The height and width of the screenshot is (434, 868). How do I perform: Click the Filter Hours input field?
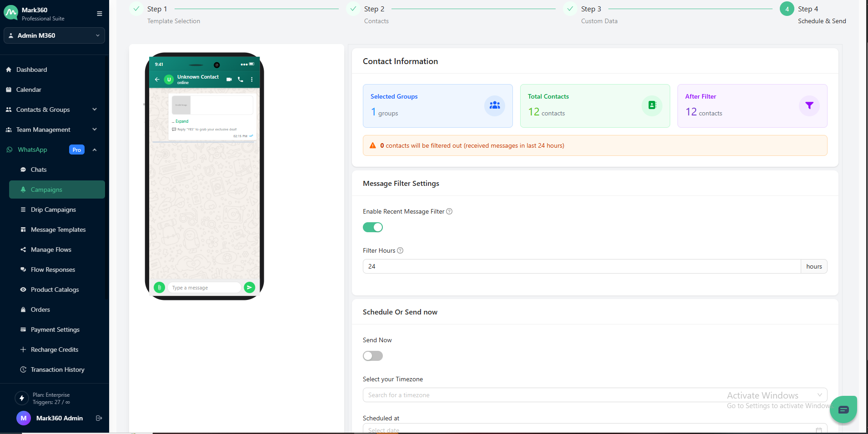pyautogui.click(x=581, y=266)
